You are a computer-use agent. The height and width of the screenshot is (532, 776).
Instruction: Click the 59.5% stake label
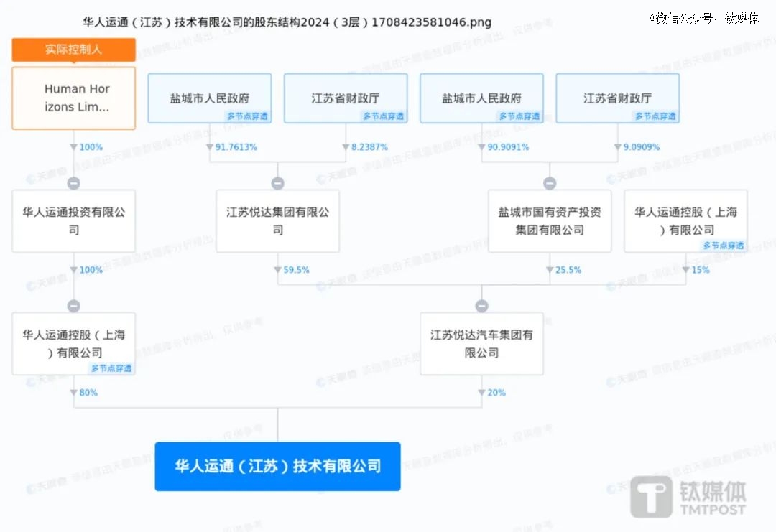[297, 270]
